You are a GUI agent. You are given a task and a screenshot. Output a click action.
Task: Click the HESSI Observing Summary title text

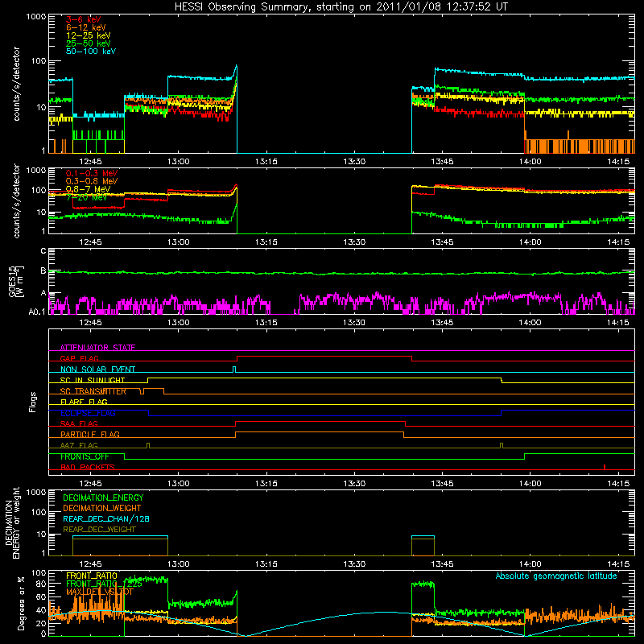click(341, 7)
